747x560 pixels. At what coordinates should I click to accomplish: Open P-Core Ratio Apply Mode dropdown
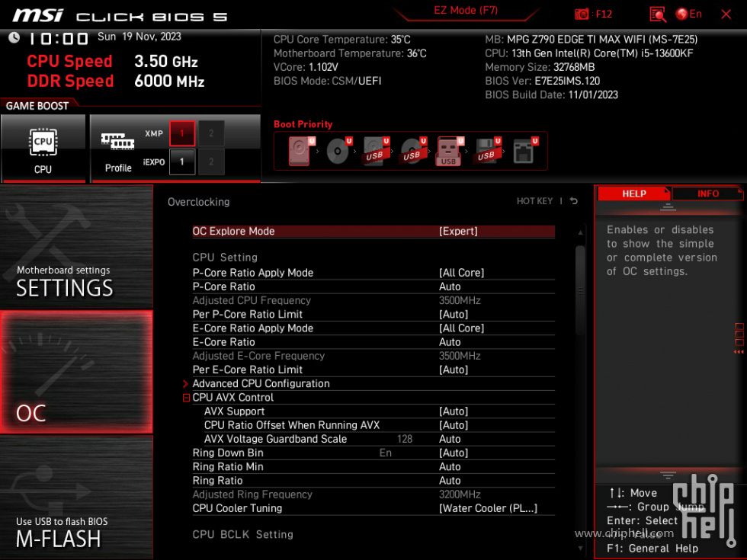coord(373,273)
